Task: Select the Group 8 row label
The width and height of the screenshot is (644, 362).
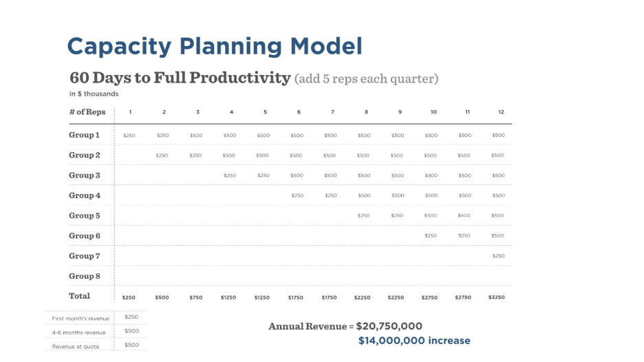Action: [85, 276]
